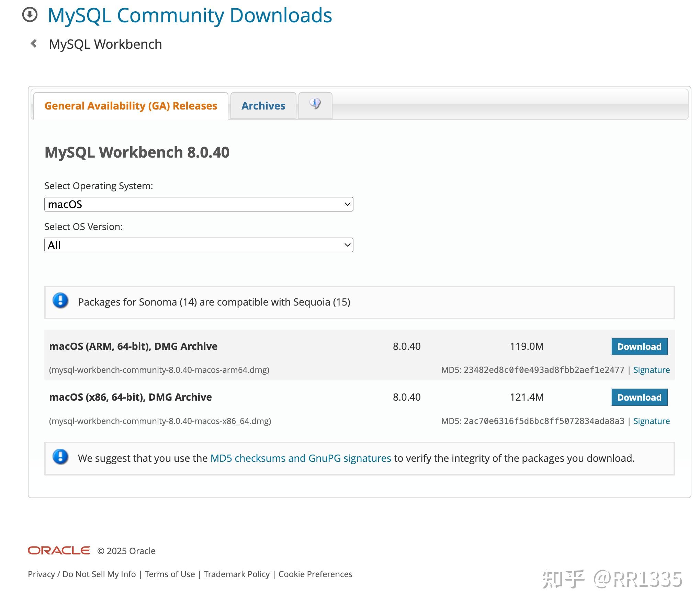Click the blue alert icon beside MD5 suggestion

[x=60, y=457]
